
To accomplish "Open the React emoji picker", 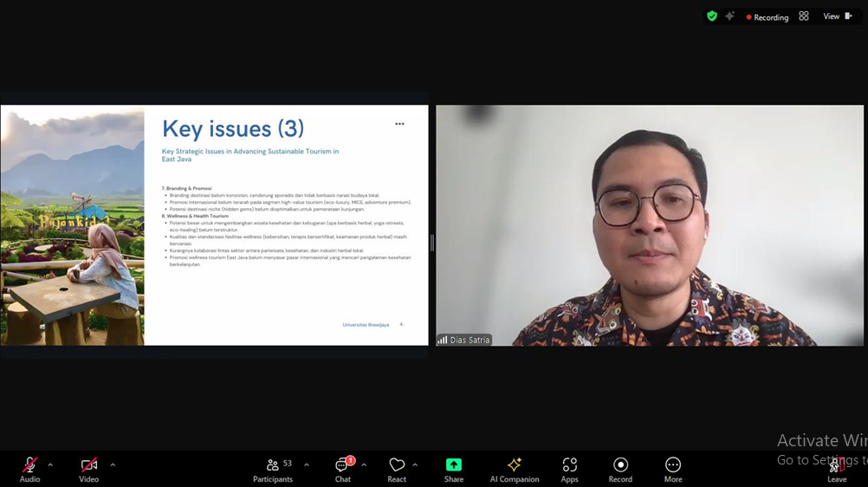I will [x=397, y=469].
